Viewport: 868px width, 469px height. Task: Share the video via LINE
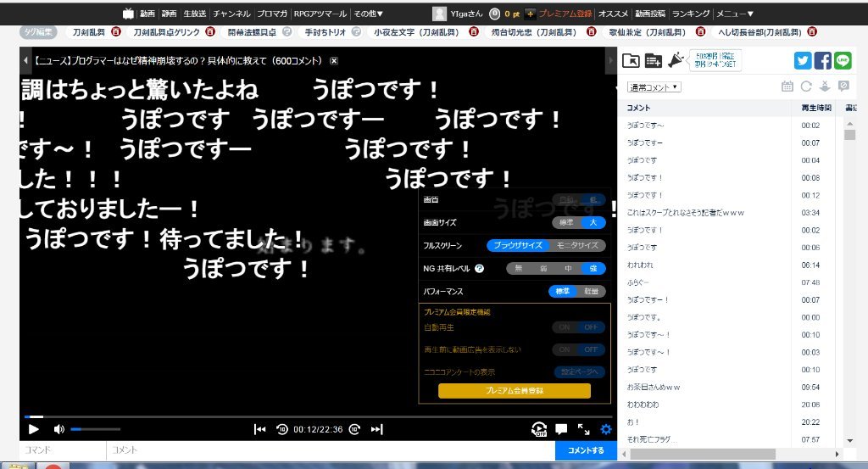coord(843,60)
